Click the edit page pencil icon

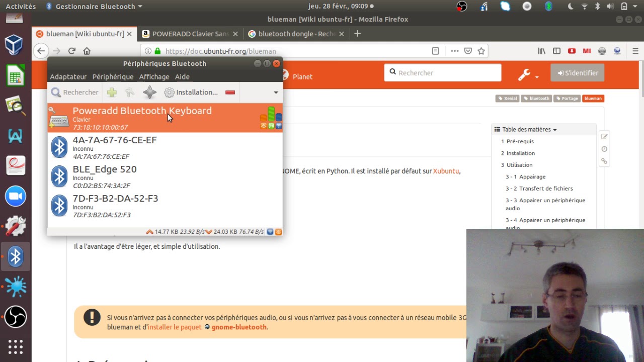(x=604, y=137)
